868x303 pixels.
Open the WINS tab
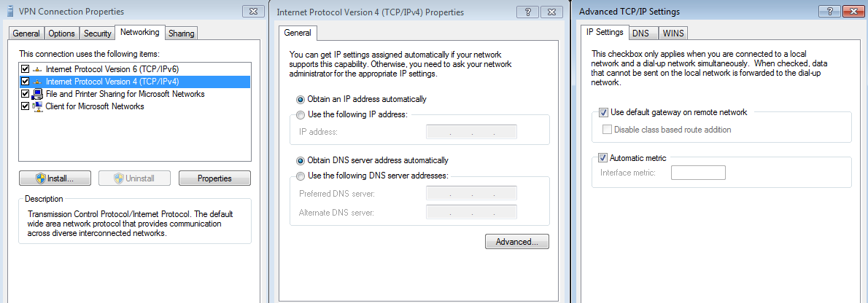pos(673,33)
